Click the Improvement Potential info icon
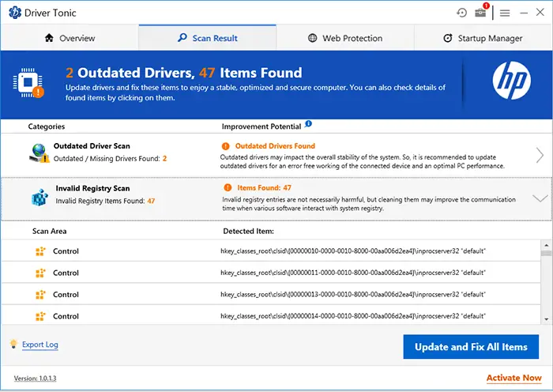 coord(308,124)
